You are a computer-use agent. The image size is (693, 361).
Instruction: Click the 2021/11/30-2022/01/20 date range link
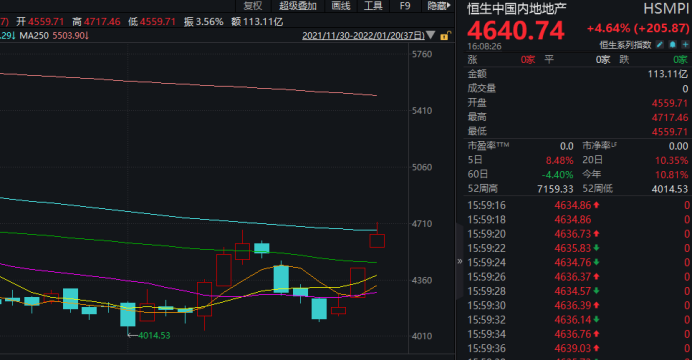point(363,35)
